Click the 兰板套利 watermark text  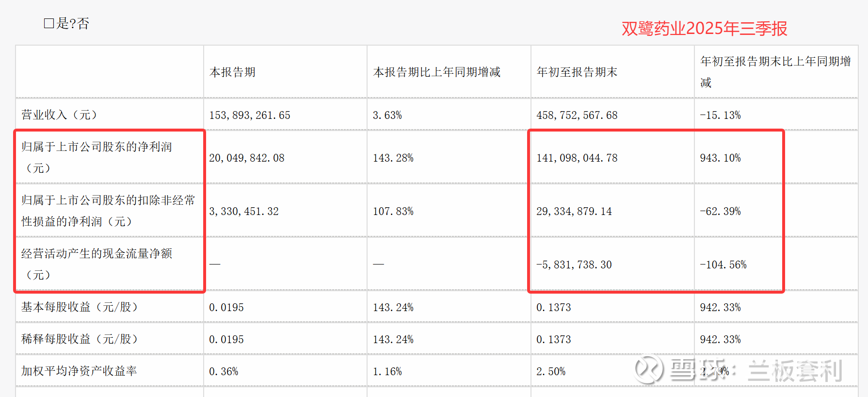pyautogui.click(x=794, y=371)
